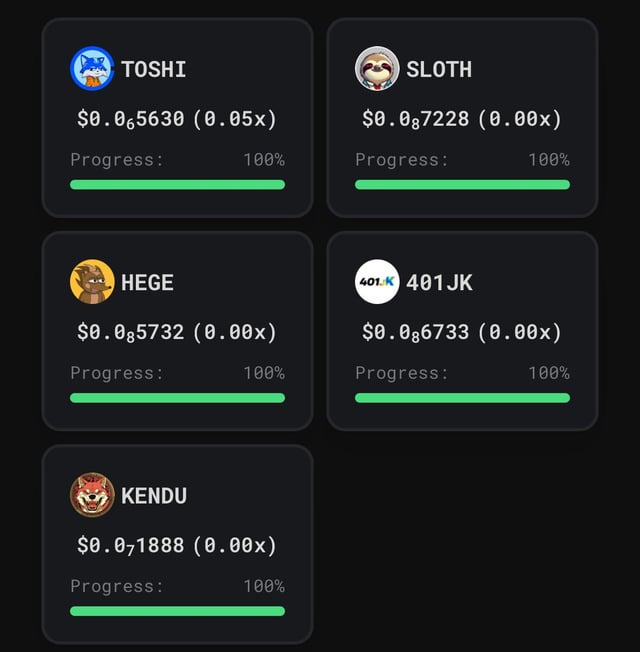Click the TOSHI price with 0.05x multiplier

coord(177,119)
